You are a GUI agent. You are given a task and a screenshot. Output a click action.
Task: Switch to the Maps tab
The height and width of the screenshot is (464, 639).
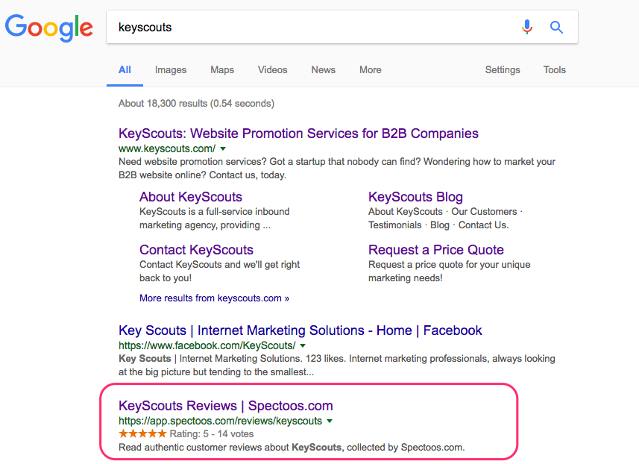click(222, 70)
